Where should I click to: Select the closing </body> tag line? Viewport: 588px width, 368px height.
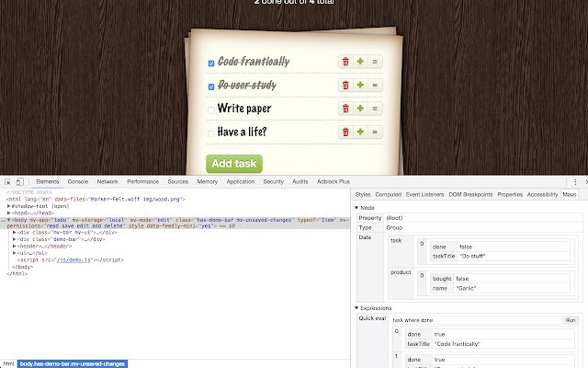[22, 267]
